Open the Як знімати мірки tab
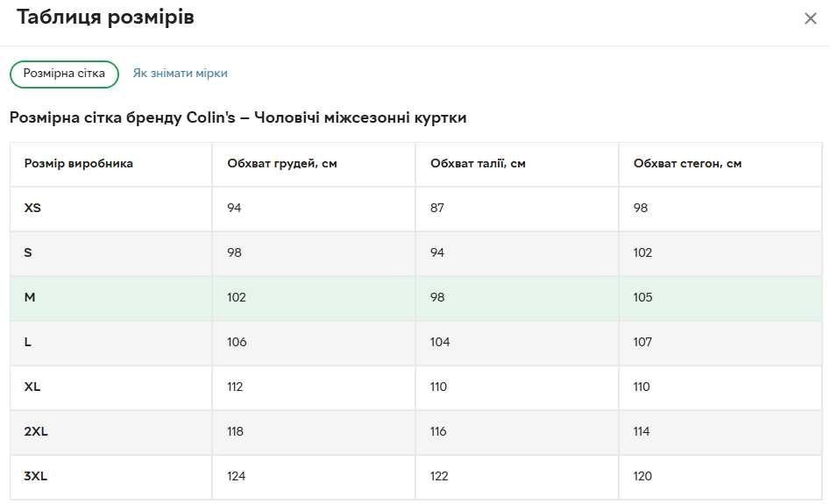 point(180,74)
